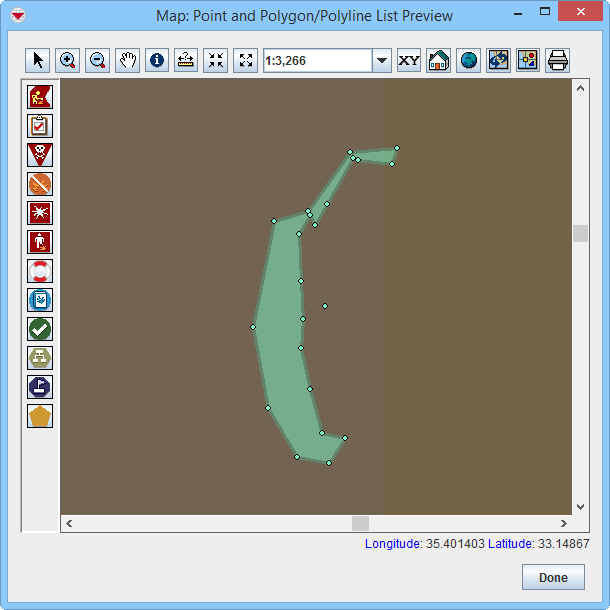Activate the pan hand tool
The width and height of the screenshot is (610, 610).
click(127, 60)
